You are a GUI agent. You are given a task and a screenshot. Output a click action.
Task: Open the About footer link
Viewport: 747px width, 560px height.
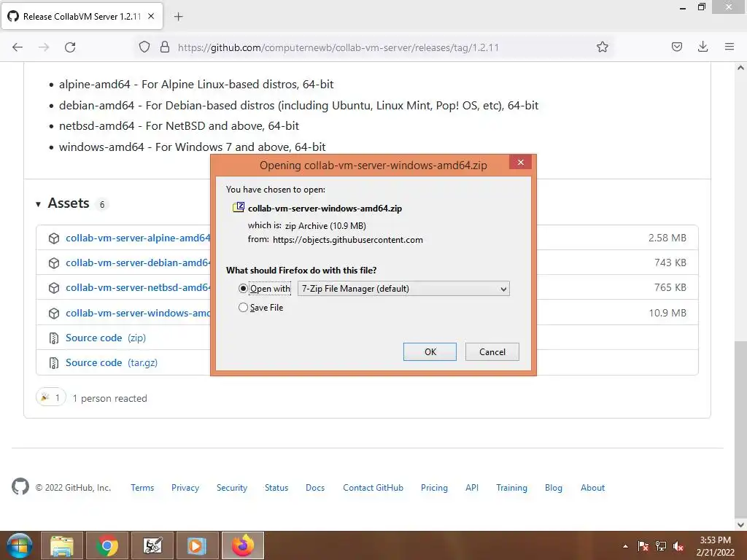pos(592,488)
